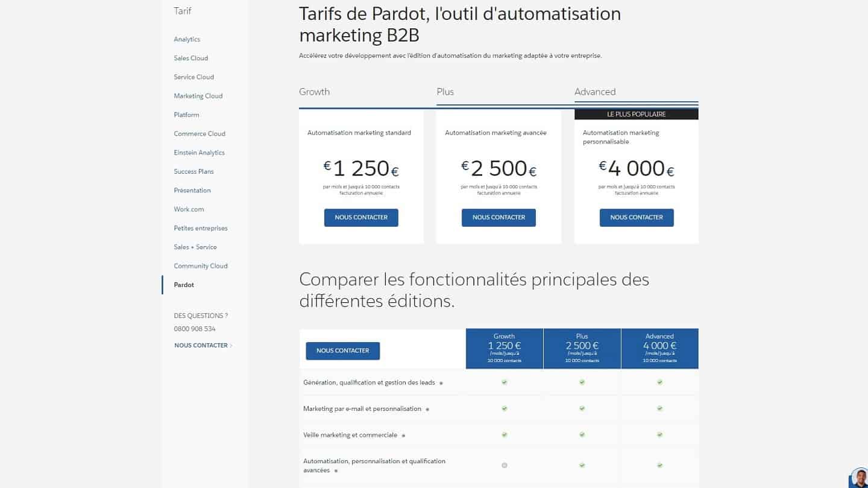Click Automatisation marketing standard text
The width and height of the screenshot is (868, 488).
click(359, 133)
